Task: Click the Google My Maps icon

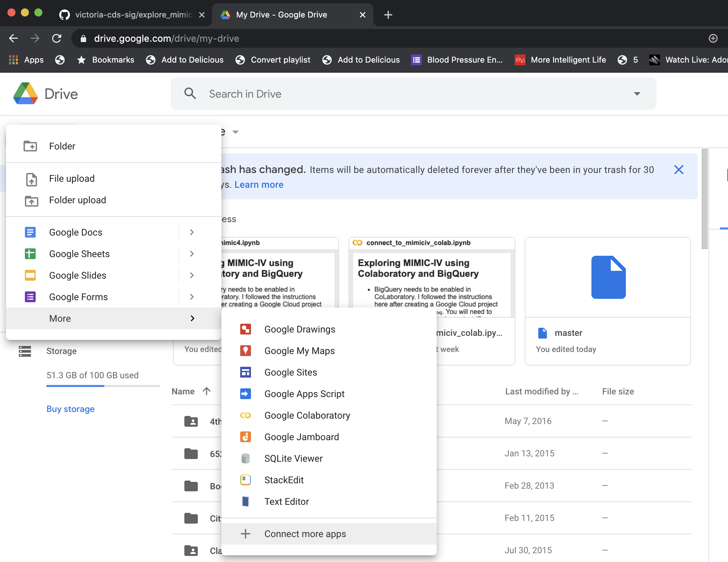Action: [245, 351]
